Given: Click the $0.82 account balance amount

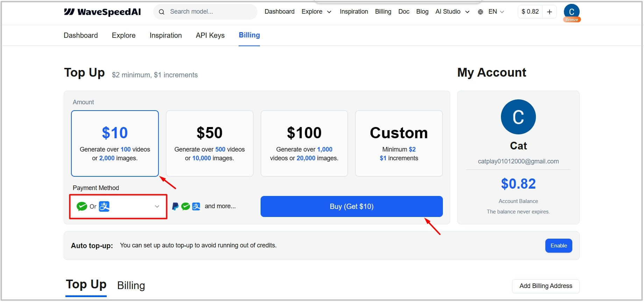Looking at the screenshot, I should tap(518, 184).
